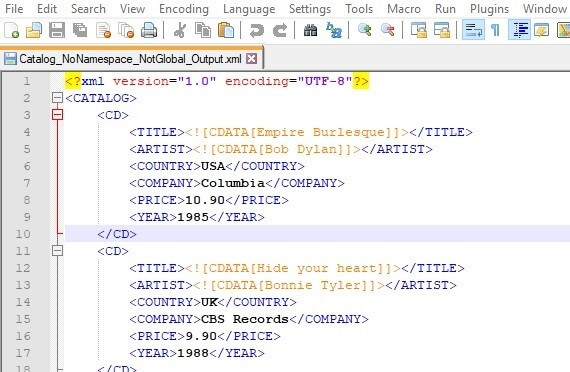The image size is (570, 372).
Task: Cut the selection with the scissors icon
Action: pos(179,30)
